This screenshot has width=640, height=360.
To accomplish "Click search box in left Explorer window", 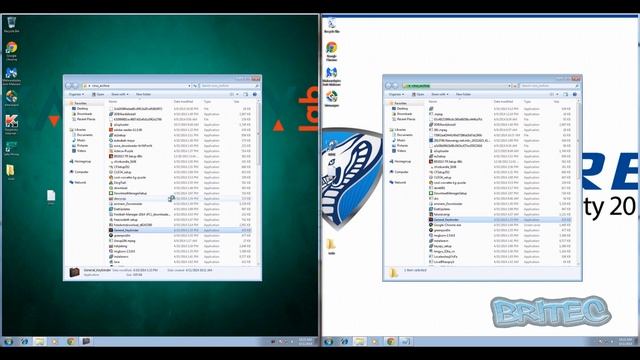I will (x=229, y=86).
